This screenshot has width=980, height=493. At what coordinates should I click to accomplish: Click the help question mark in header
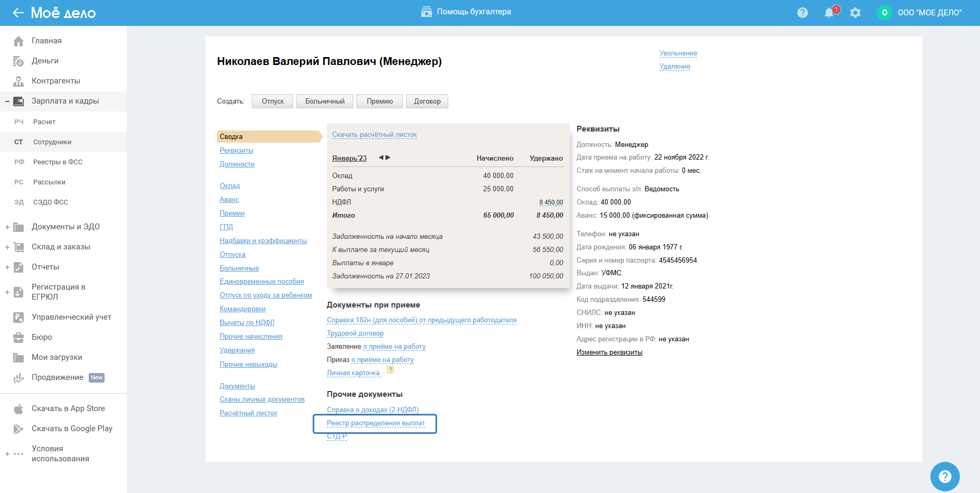point(803,13)
